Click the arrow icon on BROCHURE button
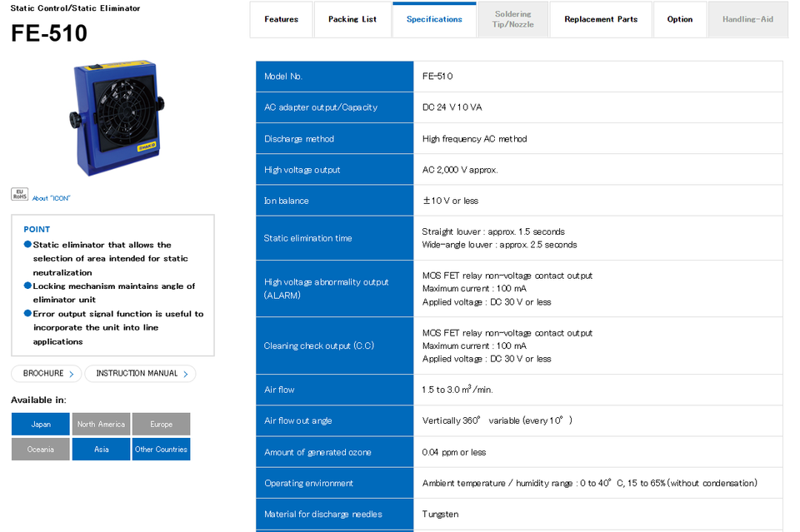This screenshot has width=800, height=532. click(x=72, y=374)
